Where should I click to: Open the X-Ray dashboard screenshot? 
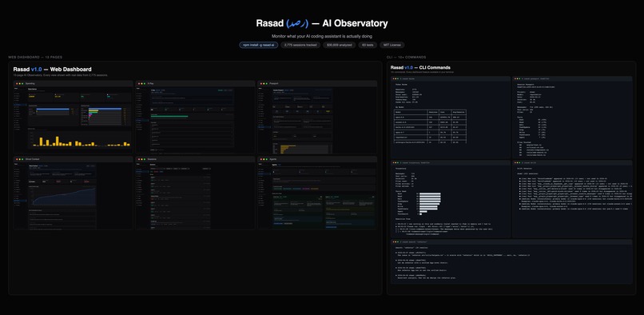pos(195,118)
